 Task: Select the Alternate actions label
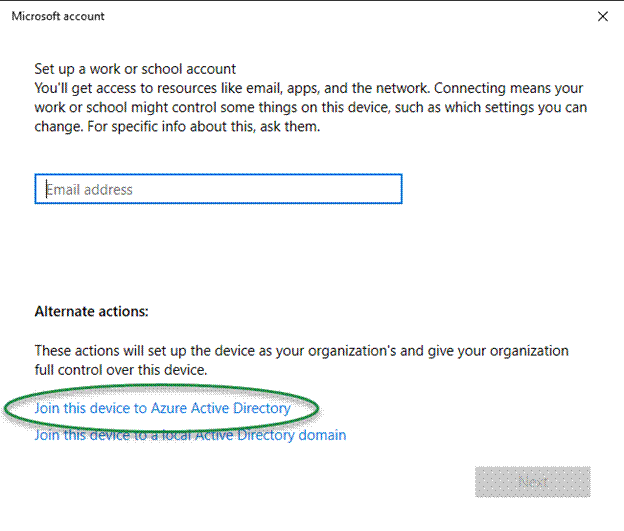[x=91, y=311]
